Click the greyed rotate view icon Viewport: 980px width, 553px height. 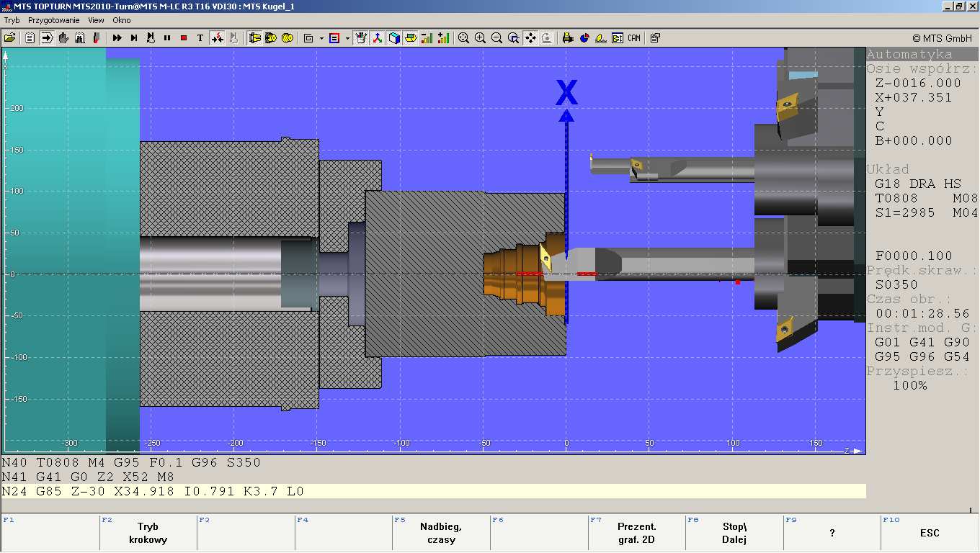(x=547, y=37)
